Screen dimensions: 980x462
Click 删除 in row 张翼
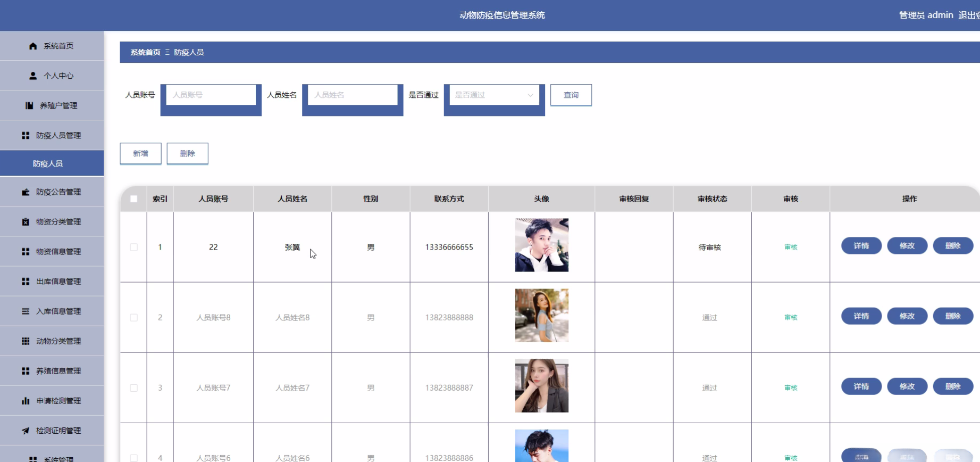pyautogui.click(x=953, y=245)
